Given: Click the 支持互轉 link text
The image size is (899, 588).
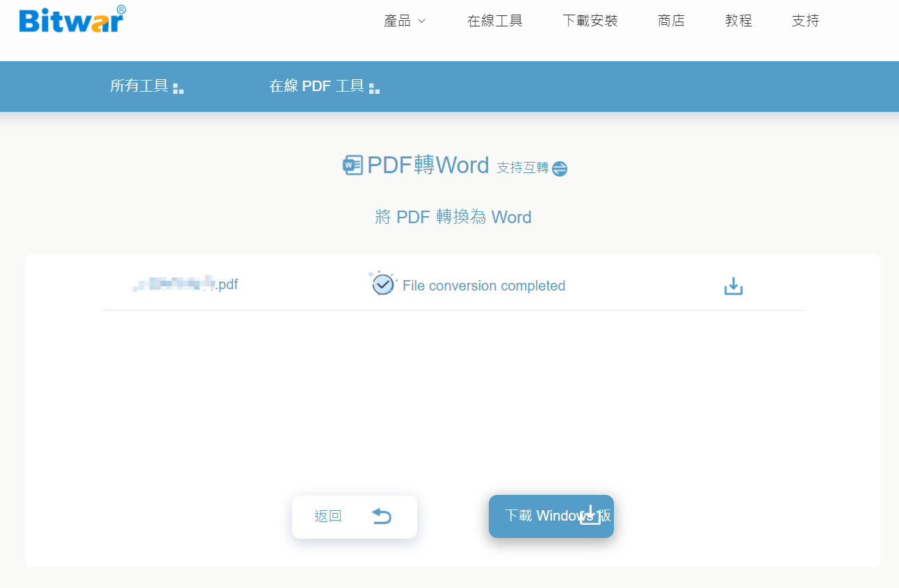Looking at the screenshot, I should 523,168.
